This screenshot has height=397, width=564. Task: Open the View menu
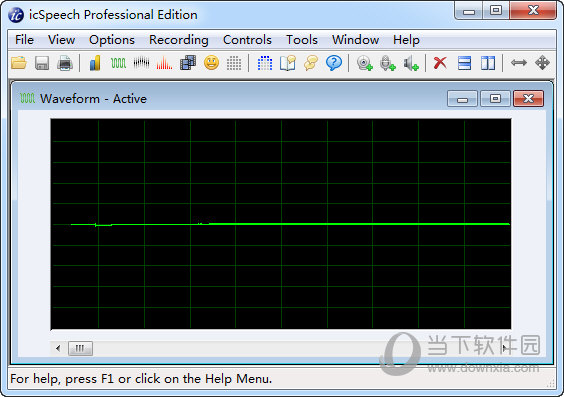click(62, 40)
